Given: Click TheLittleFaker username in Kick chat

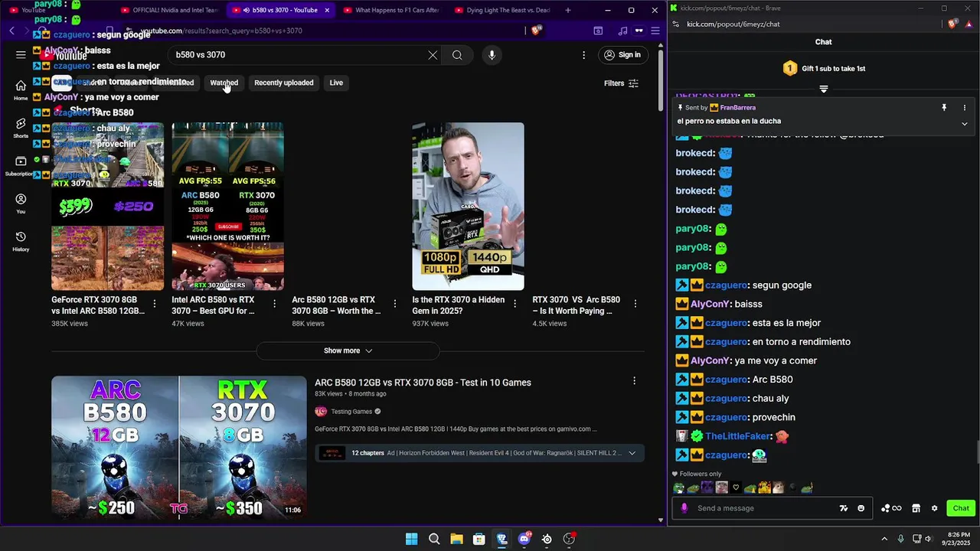Looking at the screenshot, I should tap(737, 436).
